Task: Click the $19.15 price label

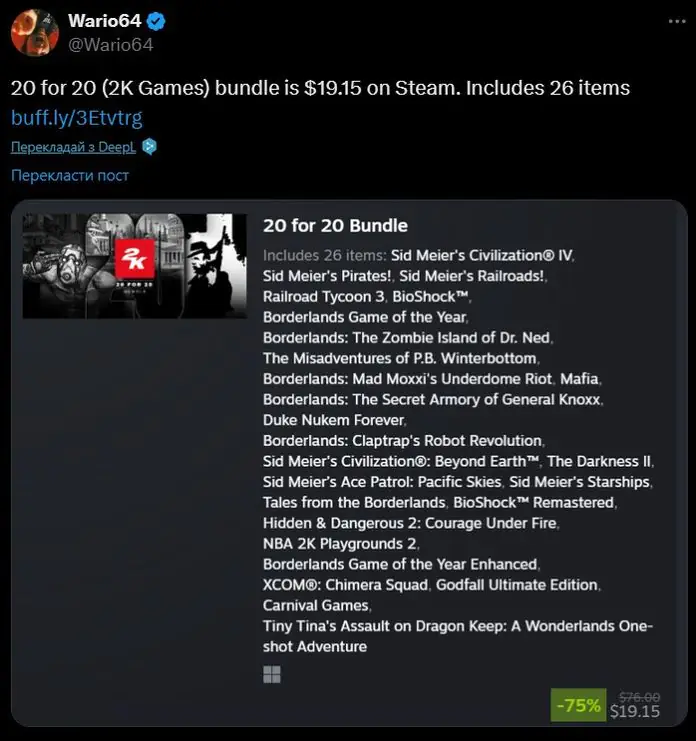Action: 635,711
